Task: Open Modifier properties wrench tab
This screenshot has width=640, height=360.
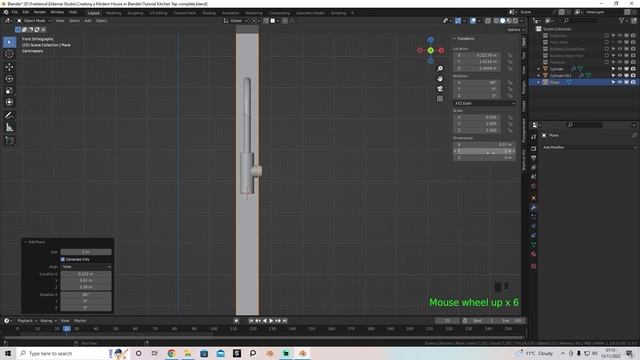Action: tap(533, 207)
